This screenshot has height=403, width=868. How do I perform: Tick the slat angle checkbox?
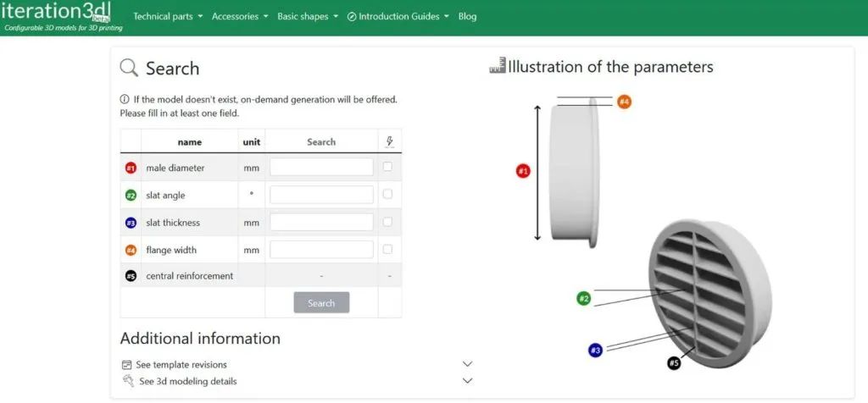(x=387, y=194)
